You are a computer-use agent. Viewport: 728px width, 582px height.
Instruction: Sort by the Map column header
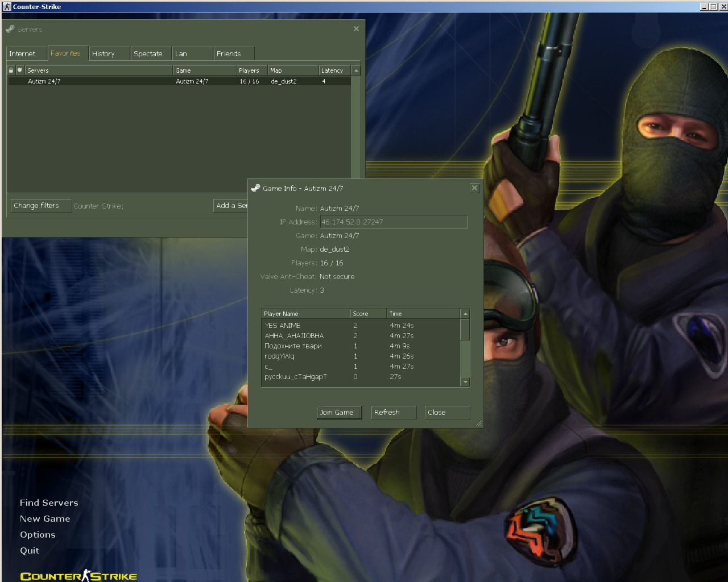[293, 70]
